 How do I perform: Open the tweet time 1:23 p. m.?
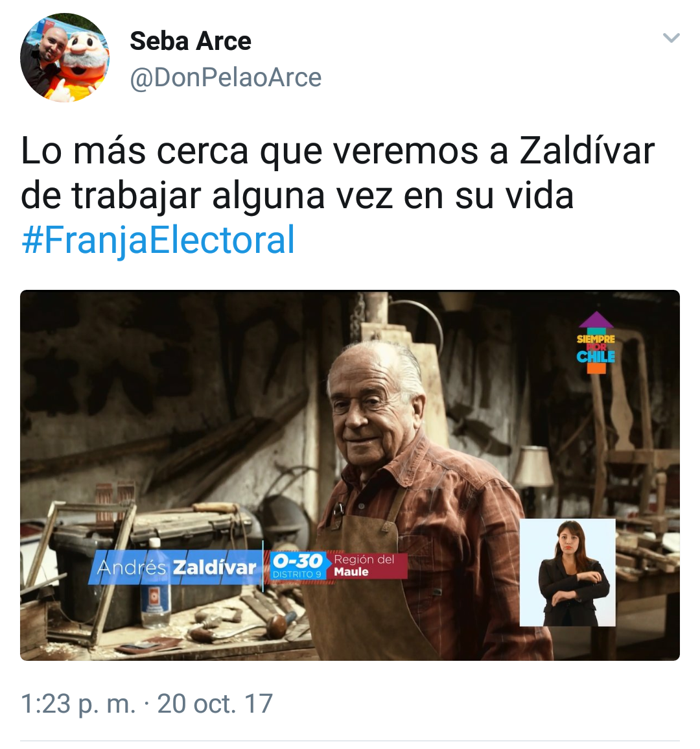coord(78,703)
